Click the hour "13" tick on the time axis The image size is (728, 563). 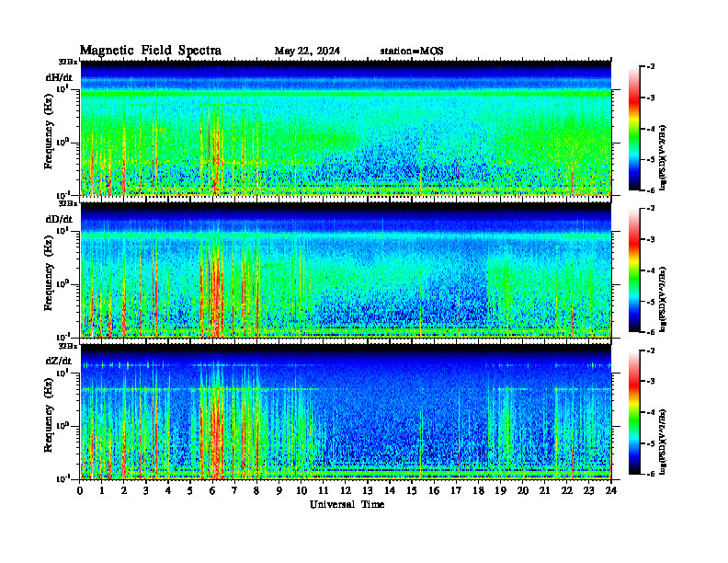point(368,491)
